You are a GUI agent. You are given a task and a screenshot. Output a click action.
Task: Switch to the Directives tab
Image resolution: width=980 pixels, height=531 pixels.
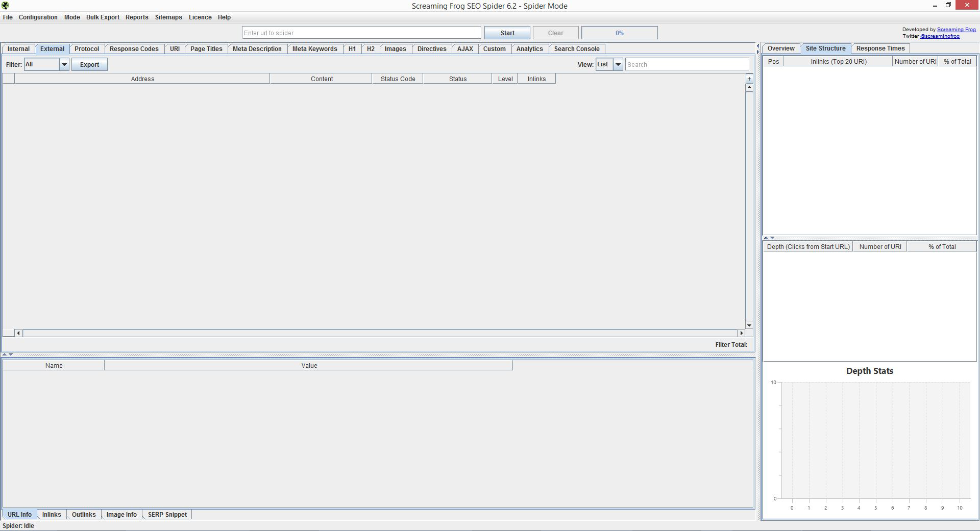[432, 49]
